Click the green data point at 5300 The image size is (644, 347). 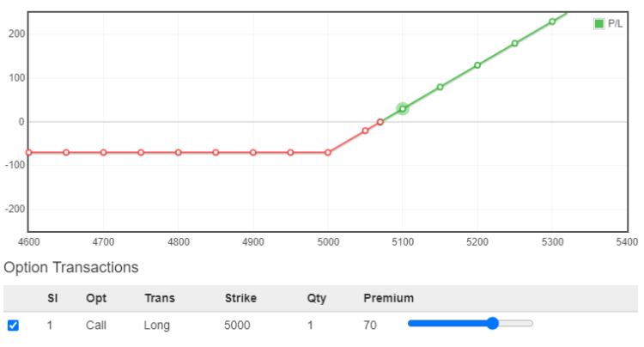pos(552,21)
